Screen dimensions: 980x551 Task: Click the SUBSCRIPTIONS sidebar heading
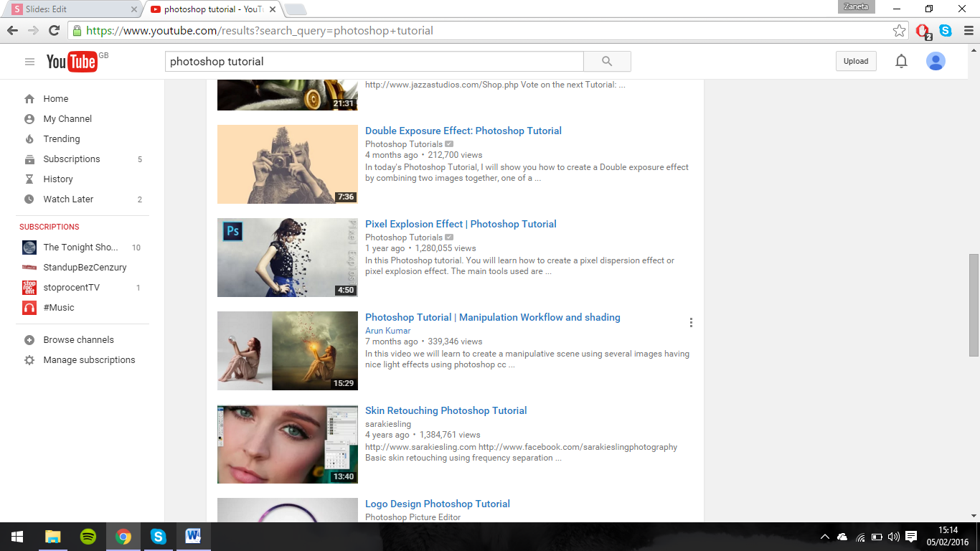pos(50,227)
